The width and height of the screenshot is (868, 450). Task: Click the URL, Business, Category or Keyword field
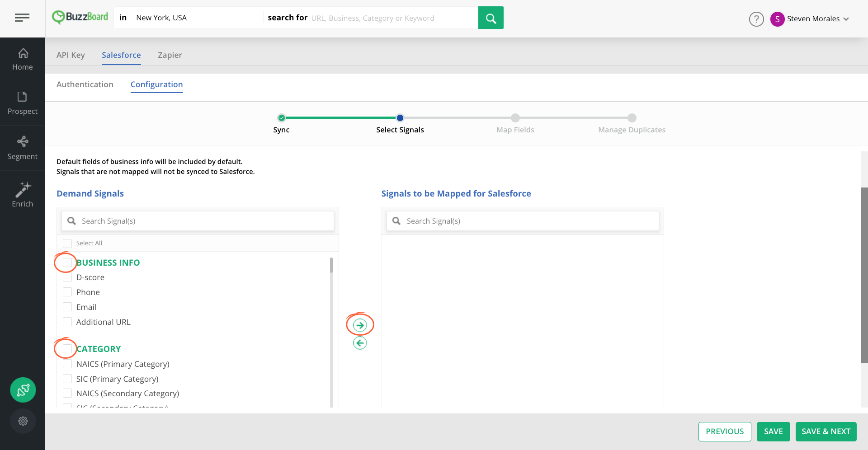pos(392,18)
